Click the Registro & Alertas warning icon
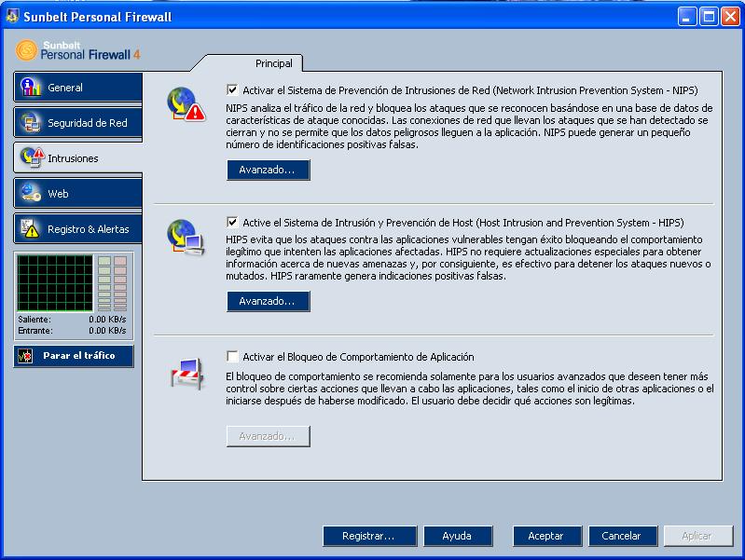This screenshot has height=560, width=745. 31,228
